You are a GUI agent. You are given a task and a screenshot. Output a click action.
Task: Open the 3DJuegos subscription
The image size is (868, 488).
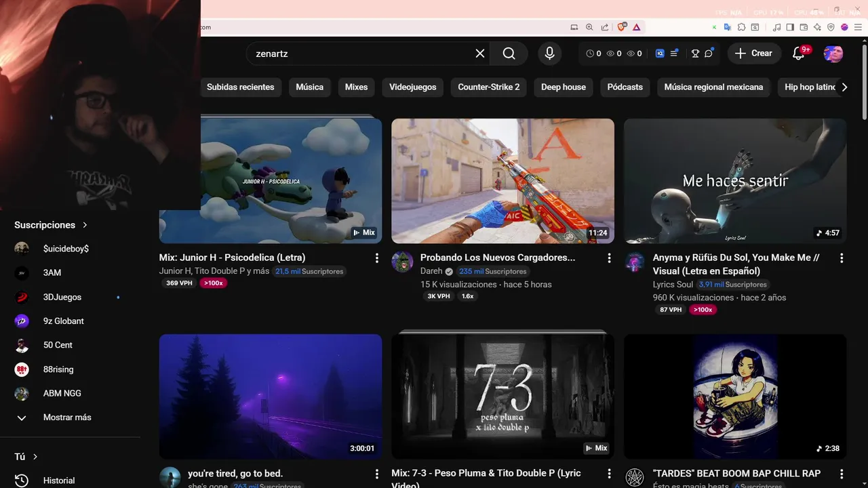71,297
